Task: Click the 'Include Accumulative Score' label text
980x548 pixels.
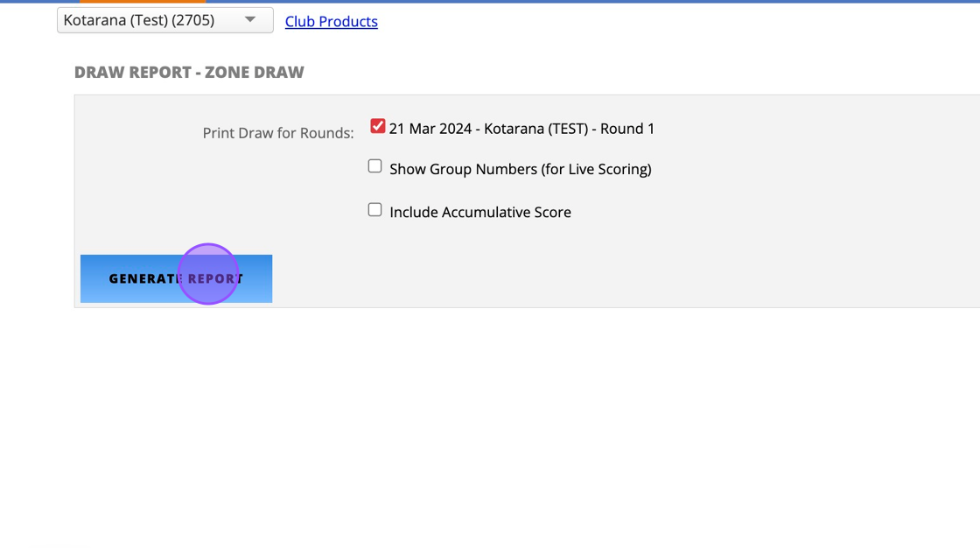Action: click(x=479, y=212)
